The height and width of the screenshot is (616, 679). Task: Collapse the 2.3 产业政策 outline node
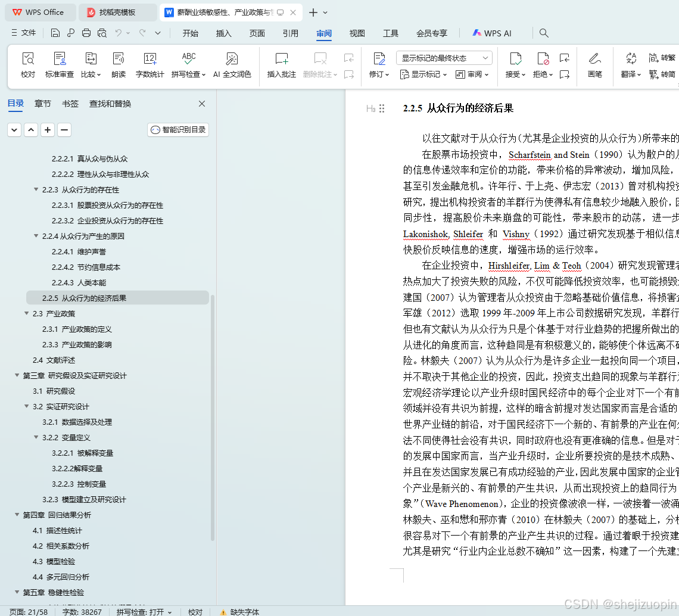[x=27, y=313]
